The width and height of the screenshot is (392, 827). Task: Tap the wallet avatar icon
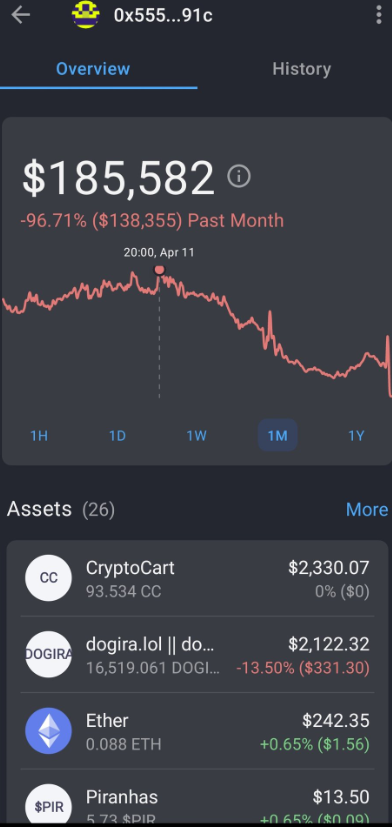pos(85,15)
